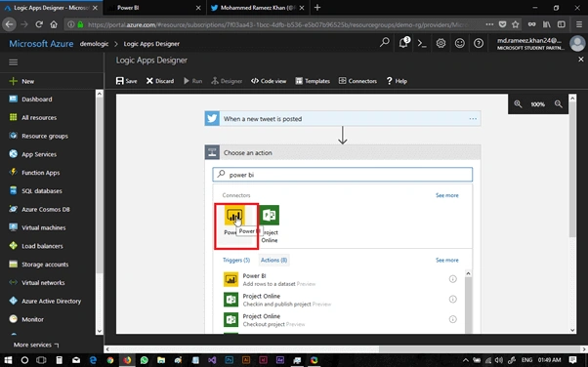Viewport: 588px width, 367px height.
Task: Expand More services in the sidebar
Action: coord(36,345)
